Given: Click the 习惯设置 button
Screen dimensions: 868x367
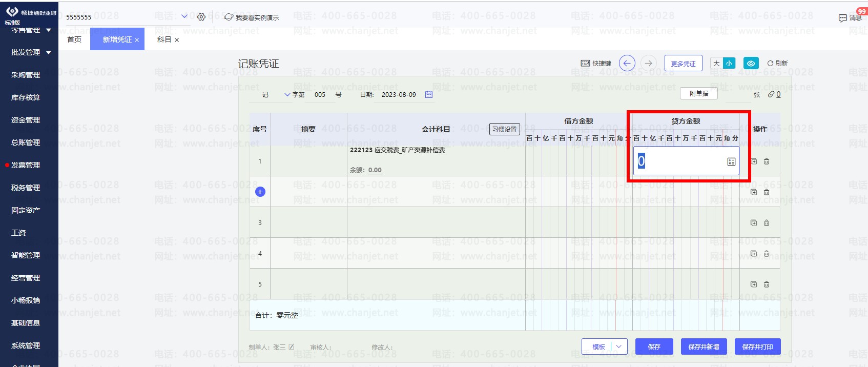Looking at the screenshot, I should [x=505, y=129].
